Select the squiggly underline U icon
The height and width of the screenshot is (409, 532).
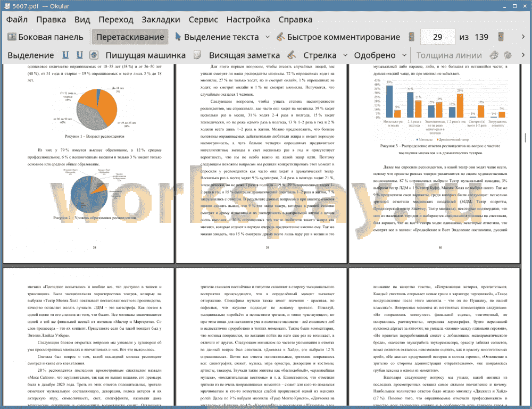click(80, 55)
